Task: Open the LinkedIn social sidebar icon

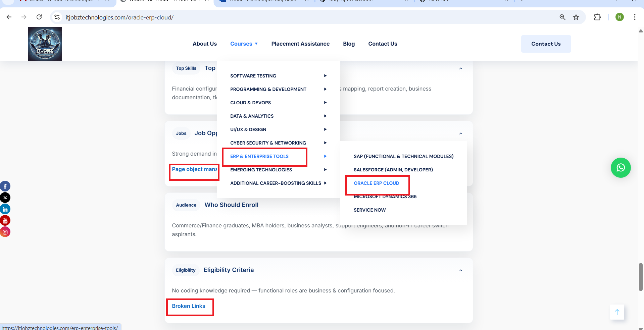Action: [5, 209]
